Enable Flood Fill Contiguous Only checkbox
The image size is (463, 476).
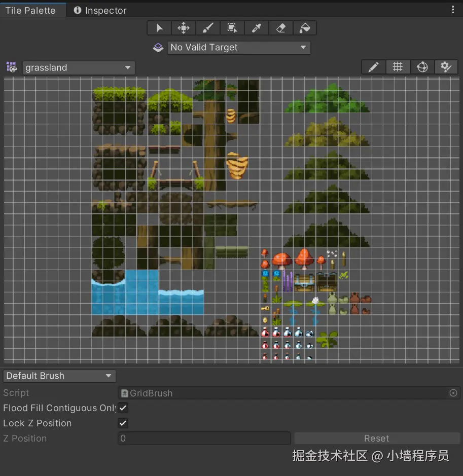(123, 408)
